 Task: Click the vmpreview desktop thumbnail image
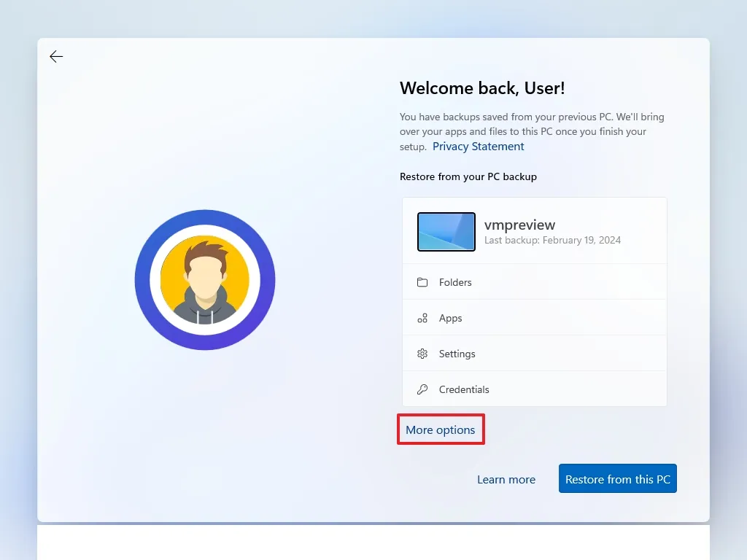tap(446, 231)
